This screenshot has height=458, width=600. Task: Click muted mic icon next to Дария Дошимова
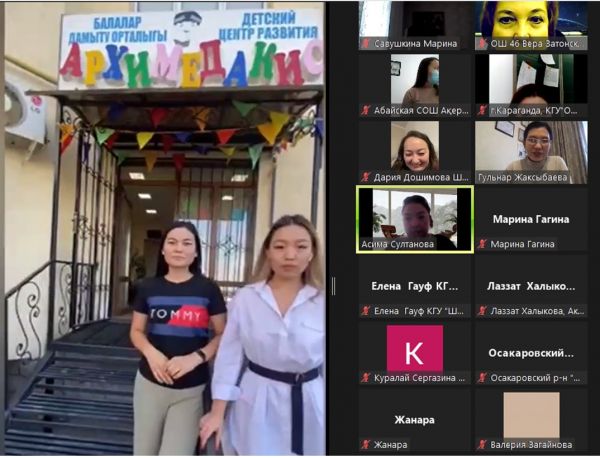[x=366, y=177]
